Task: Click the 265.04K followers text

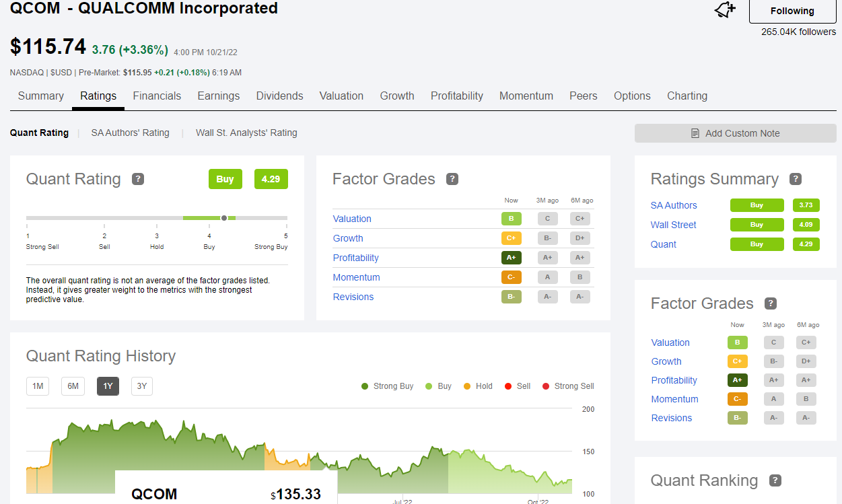Action: 799,32
